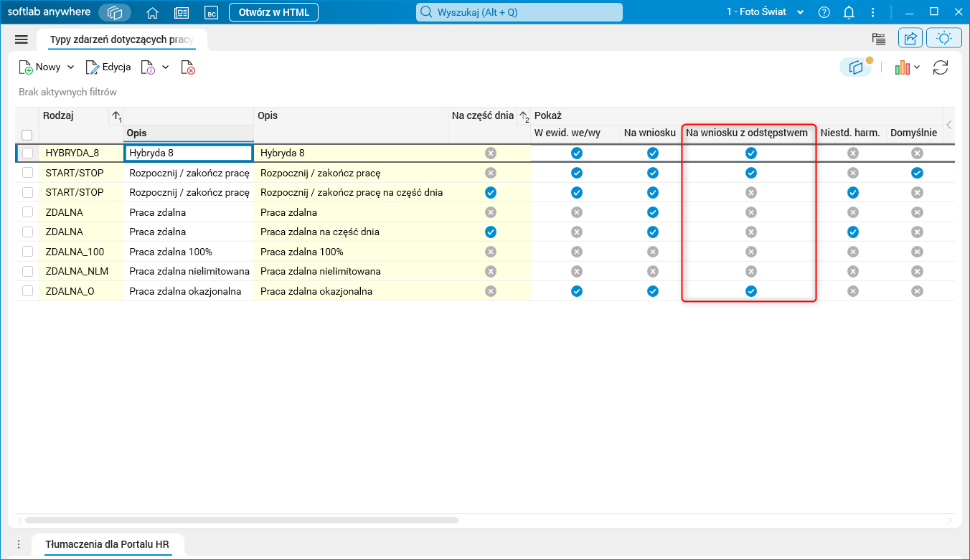Viewport: 970px width, 560px height.
Task: Click the W ewid. we/wy column header
Action: (x=568, y=133)
